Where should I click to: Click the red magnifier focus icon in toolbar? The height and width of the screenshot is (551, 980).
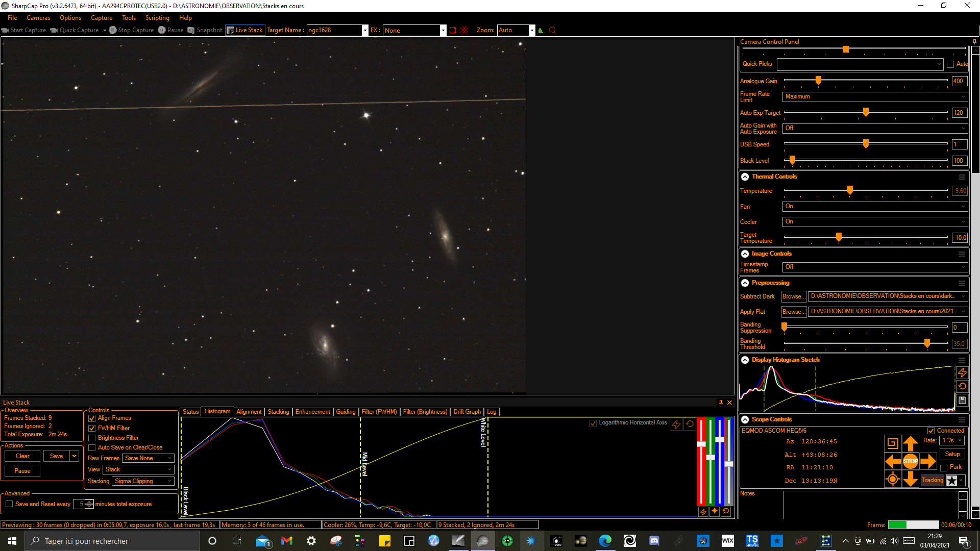pos(552,30)
